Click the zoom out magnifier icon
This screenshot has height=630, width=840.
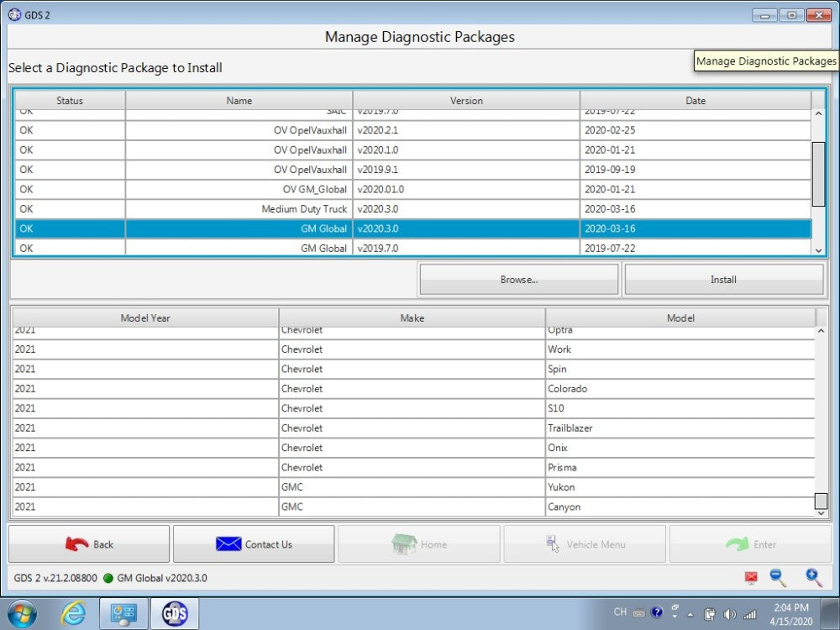[776, 578]
